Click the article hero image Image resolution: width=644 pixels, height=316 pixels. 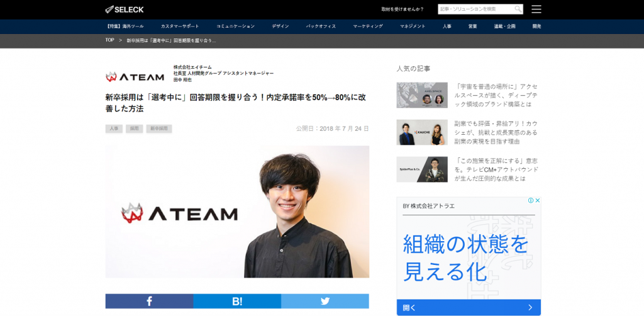pos(237,212)
